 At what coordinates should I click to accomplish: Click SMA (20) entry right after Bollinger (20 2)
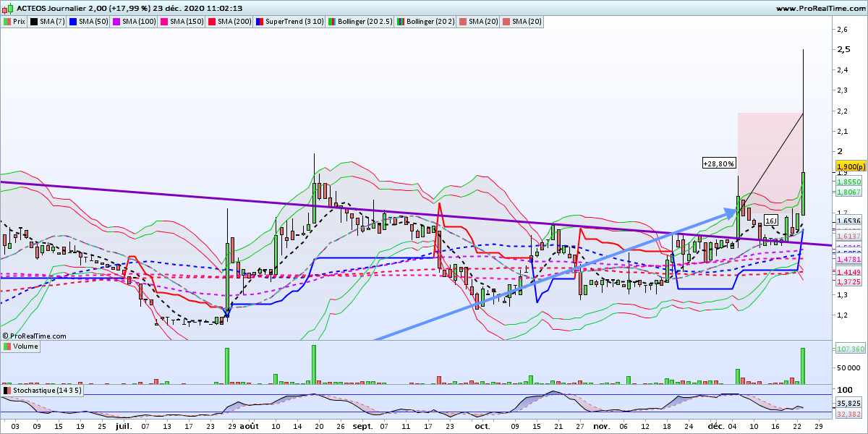pyautogui.click(x=479, y=22)
